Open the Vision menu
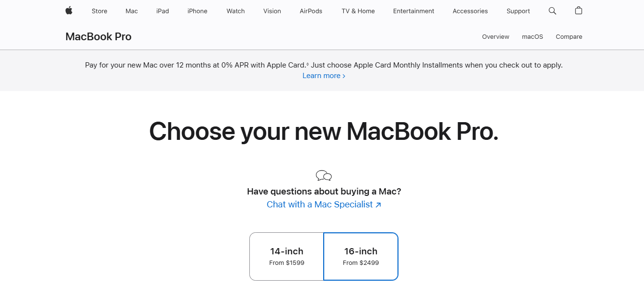The width and height of the screenshot is (644, 285). click(x=272, y=11)
